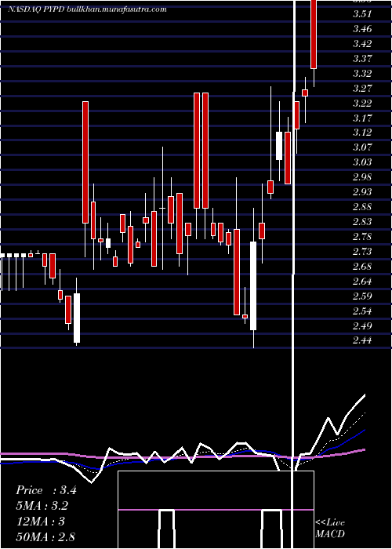Click the 2.73 price axis label
This screenshot has width=392, height=549.
(x=361, y=252)
